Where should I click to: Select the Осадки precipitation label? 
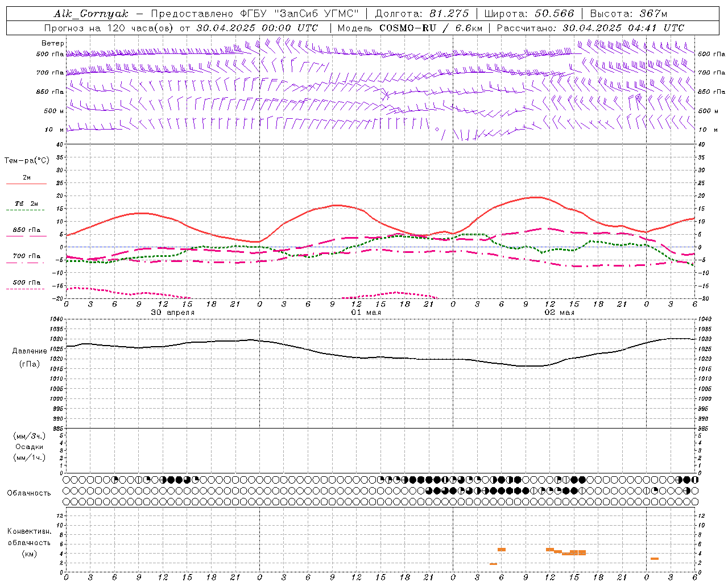point(30,447)
